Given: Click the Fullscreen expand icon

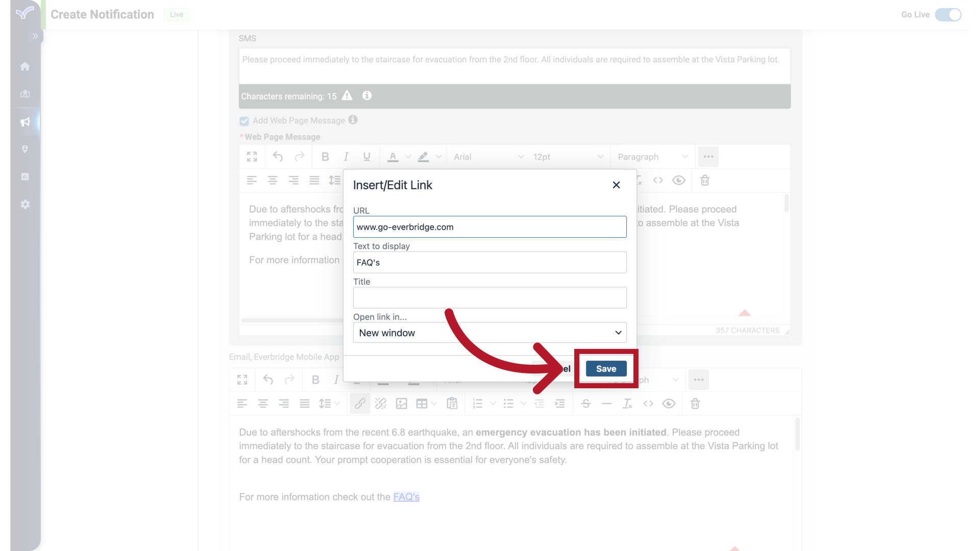Looking at the screenshot, I should tap(252, 156).
